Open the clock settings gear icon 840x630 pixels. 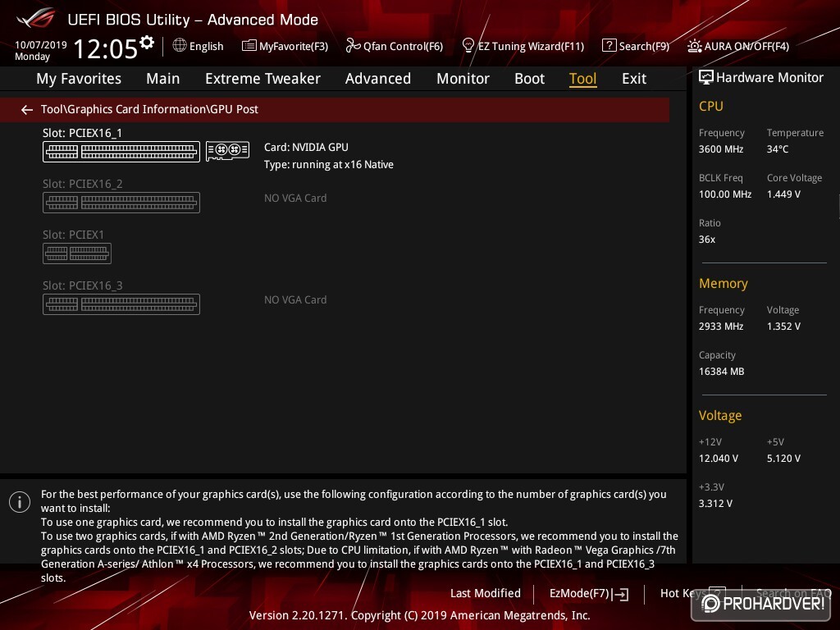point(147,43)
